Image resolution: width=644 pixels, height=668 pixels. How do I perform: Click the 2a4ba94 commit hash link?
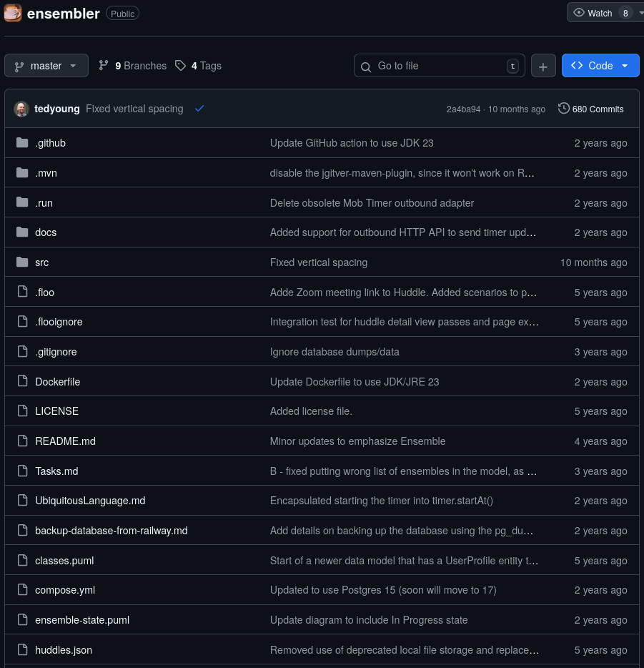[x=463, y=109]
